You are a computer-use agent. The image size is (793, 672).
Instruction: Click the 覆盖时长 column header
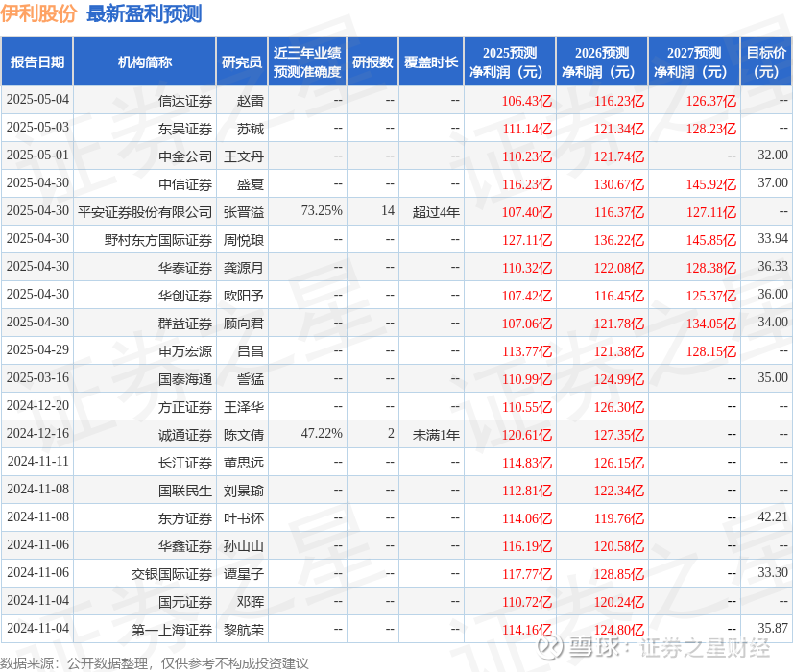coord(431,61)
